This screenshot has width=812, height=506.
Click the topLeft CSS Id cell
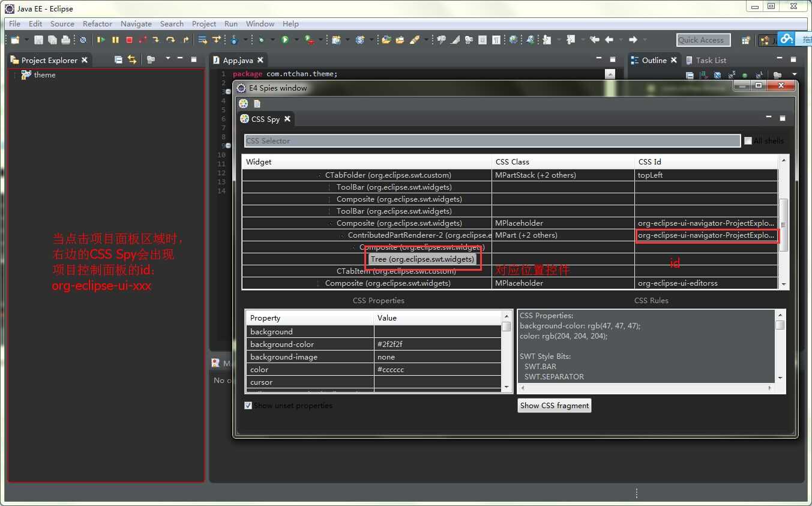[x=706, y=175]
